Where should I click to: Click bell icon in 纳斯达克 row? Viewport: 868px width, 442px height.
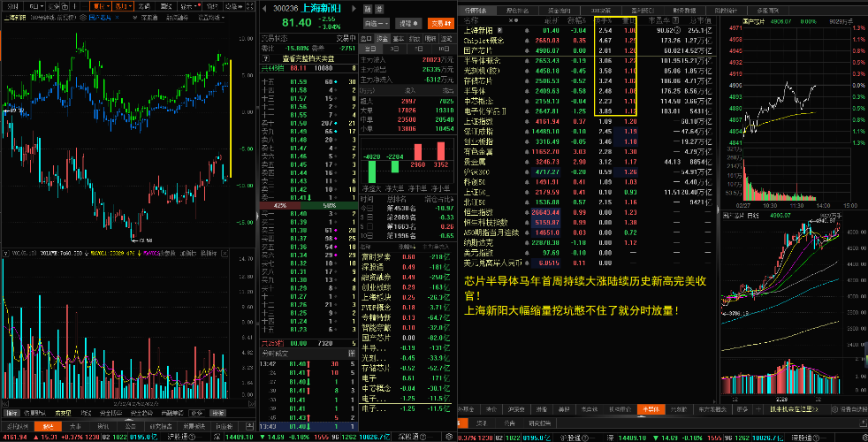(527, 242)
